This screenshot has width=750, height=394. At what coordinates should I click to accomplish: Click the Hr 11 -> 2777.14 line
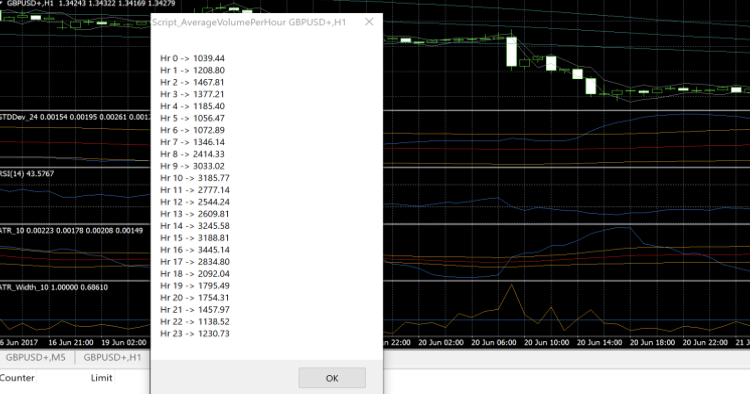point(195,190)
